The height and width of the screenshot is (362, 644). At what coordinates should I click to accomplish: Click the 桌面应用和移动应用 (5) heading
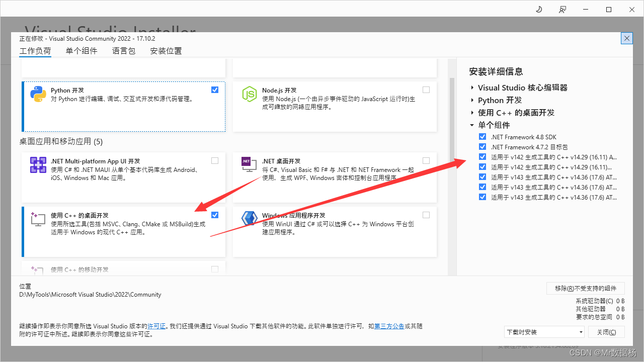(61, 142)
